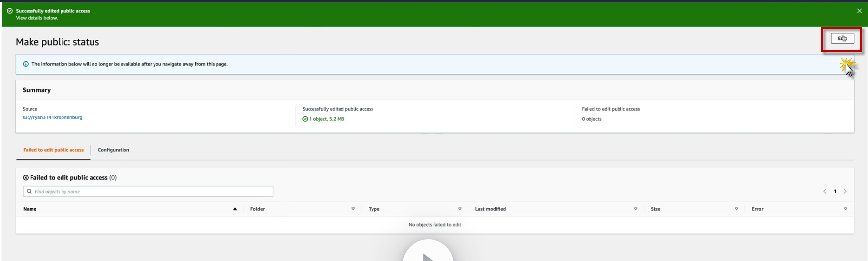Click the information-unavailable notice text
This screenshot has width=868, height=261.
(x=129, y=64)
